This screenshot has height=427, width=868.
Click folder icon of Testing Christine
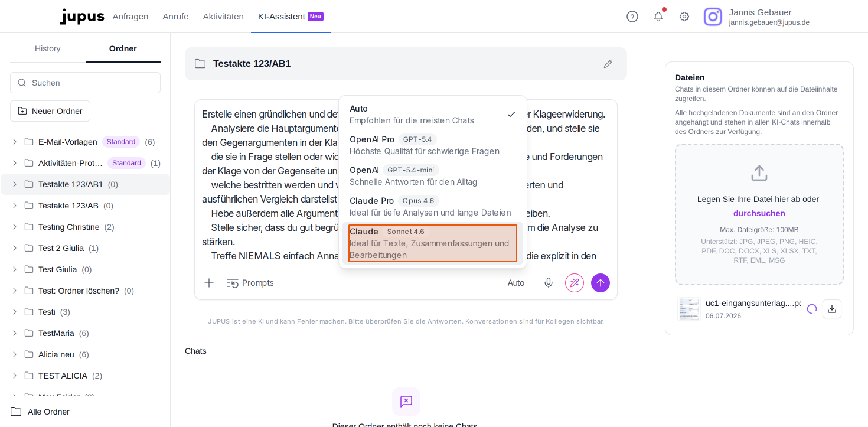point(29,227)
